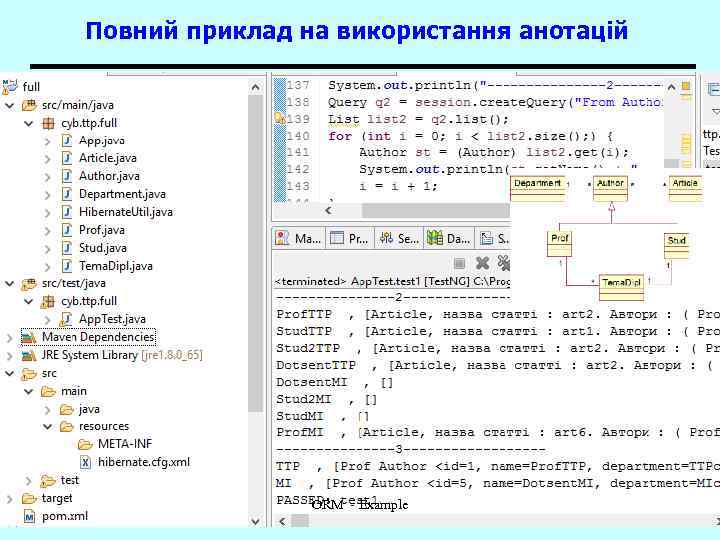Collapse the src/main/java tree node

coord(10,106)
